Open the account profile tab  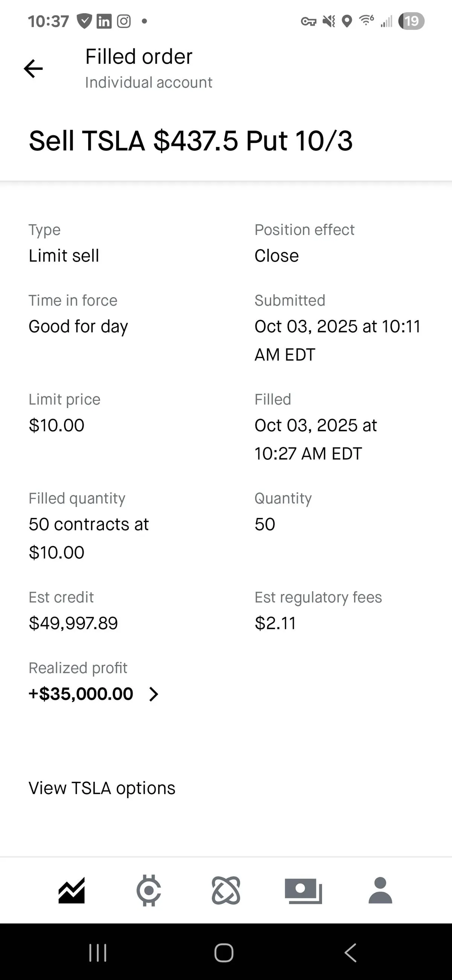pyautogui.click(x=380, y=890)
